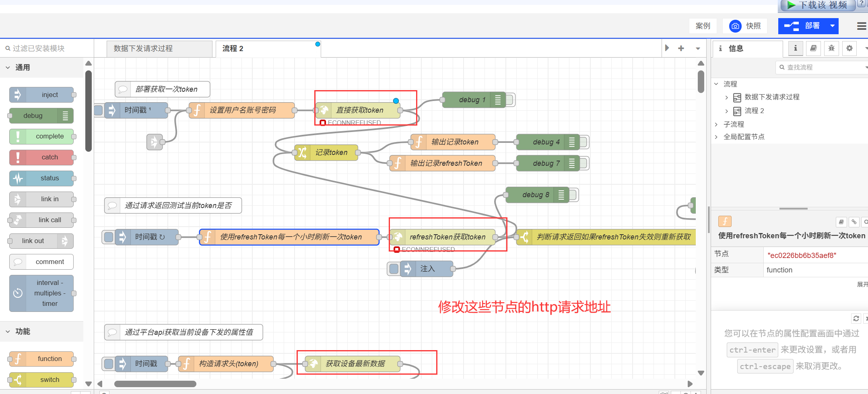Select the function node in the palette
Screen dimensions: 868x394
[x=42, y=359]
